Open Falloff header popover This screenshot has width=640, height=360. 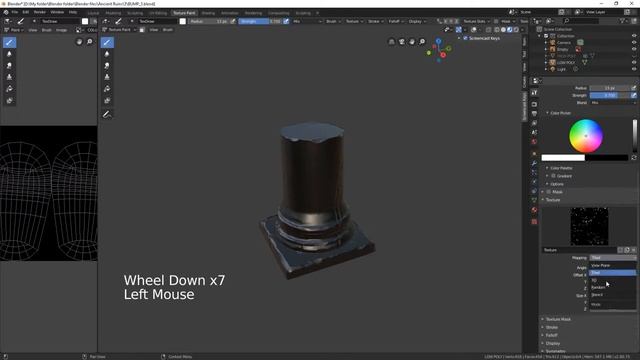(x=396, y=21)
